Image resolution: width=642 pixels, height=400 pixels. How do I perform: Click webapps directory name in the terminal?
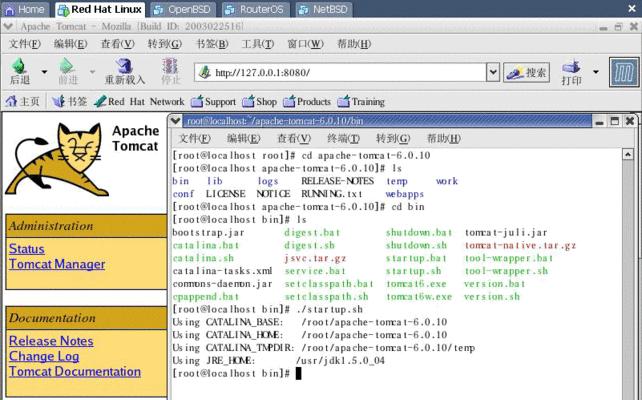click(405, 194)
